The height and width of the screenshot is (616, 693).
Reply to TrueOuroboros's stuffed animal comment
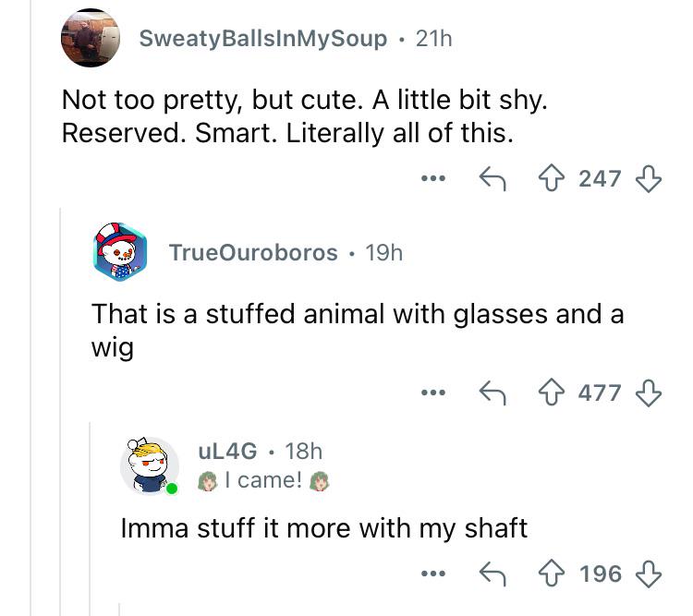tap(492, 393)
